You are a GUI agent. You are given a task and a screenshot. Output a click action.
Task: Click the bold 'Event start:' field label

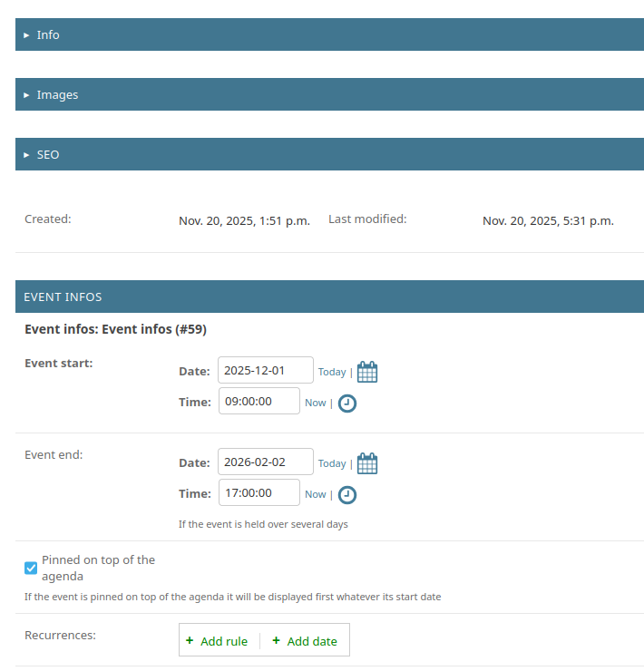point(59,363)
